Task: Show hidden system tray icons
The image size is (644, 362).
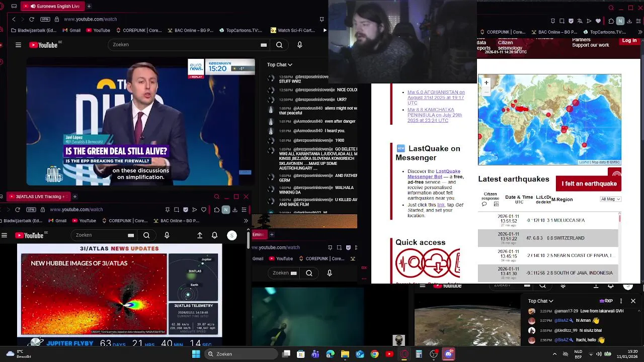Action: click(555, 354)
